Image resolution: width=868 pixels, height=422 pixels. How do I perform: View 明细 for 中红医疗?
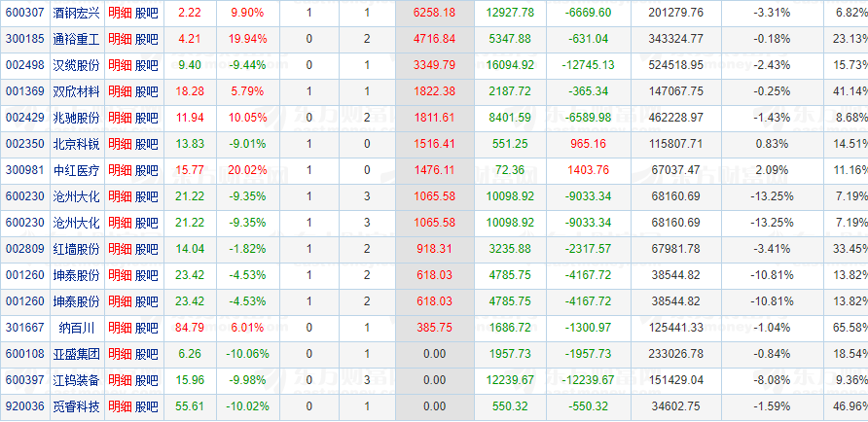[x=120, y=170]
